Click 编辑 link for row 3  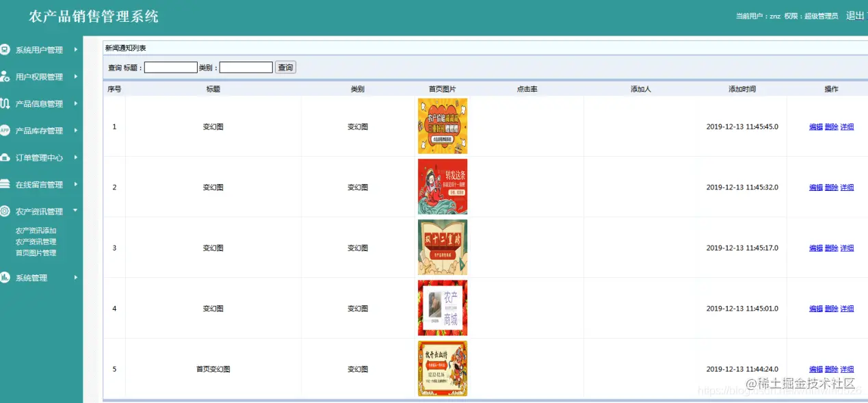click(816, 248)
